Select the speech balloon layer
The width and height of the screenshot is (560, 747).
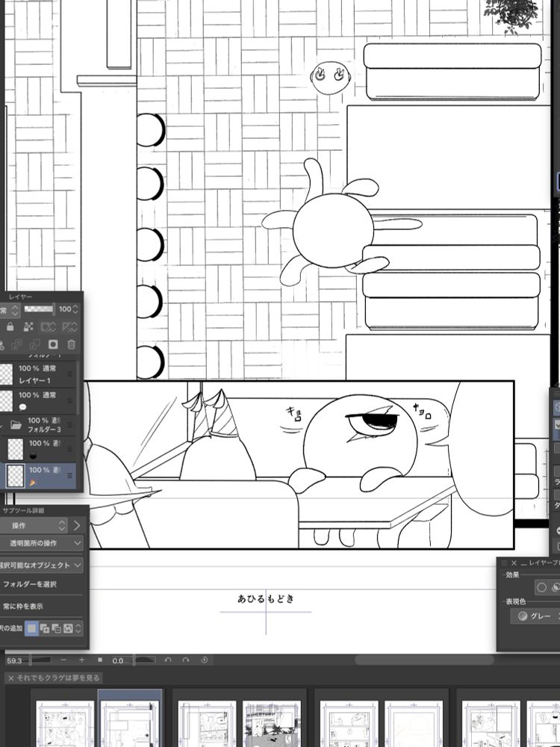pyautogui.click(x=38, y=400)
